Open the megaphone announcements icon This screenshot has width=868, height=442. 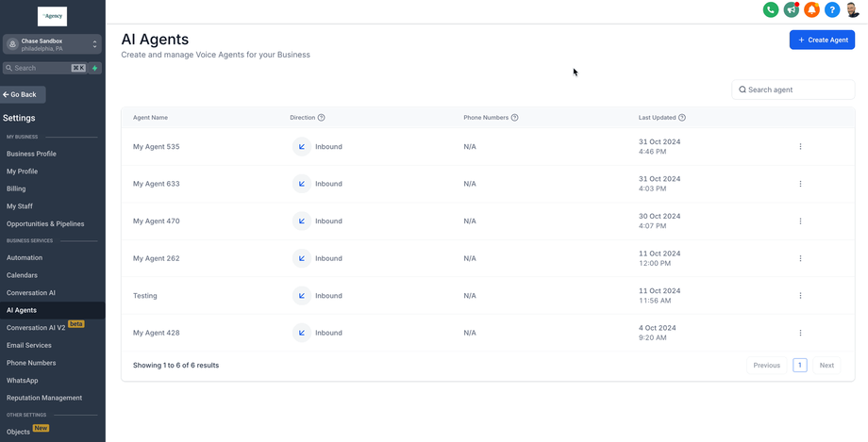coord(792,9)
